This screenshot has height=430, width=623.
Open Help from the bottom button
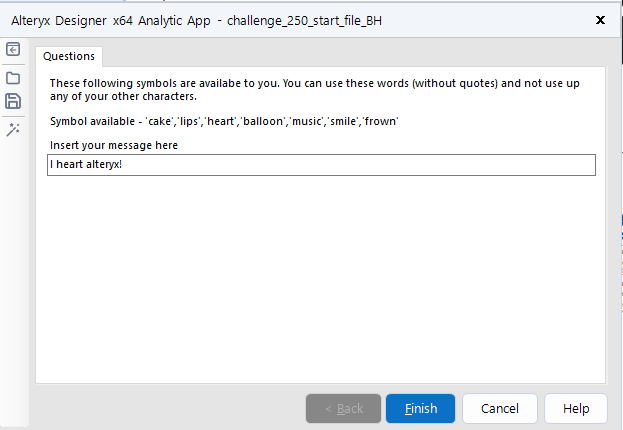(x=576, y=408)
